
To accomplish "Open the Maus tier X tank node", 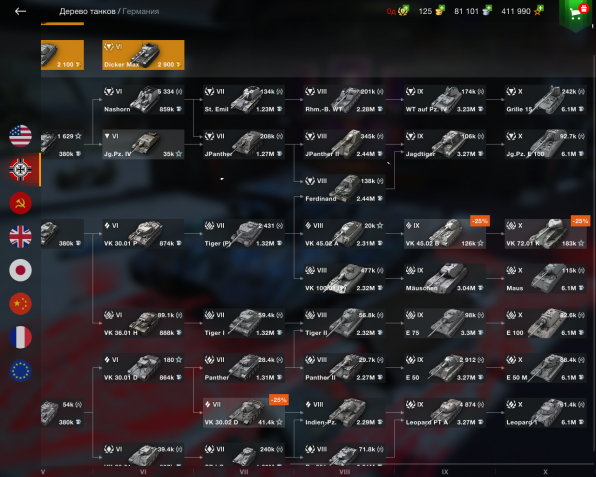I will [x=545, y=279].
